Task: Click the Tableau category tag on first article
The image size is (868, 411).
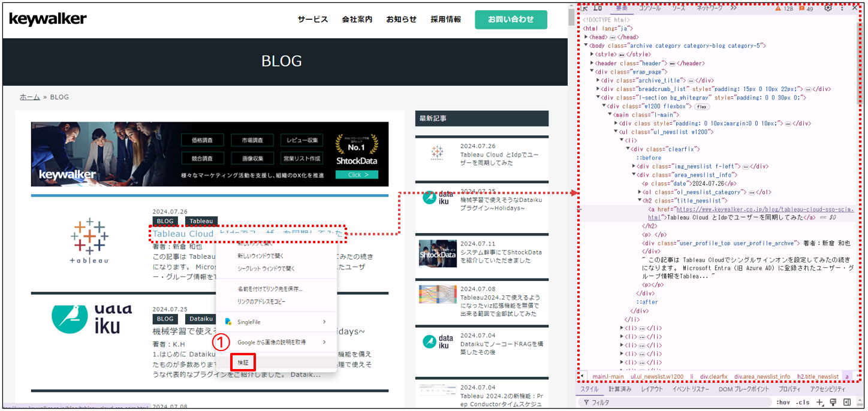Action: pos(201,221)
